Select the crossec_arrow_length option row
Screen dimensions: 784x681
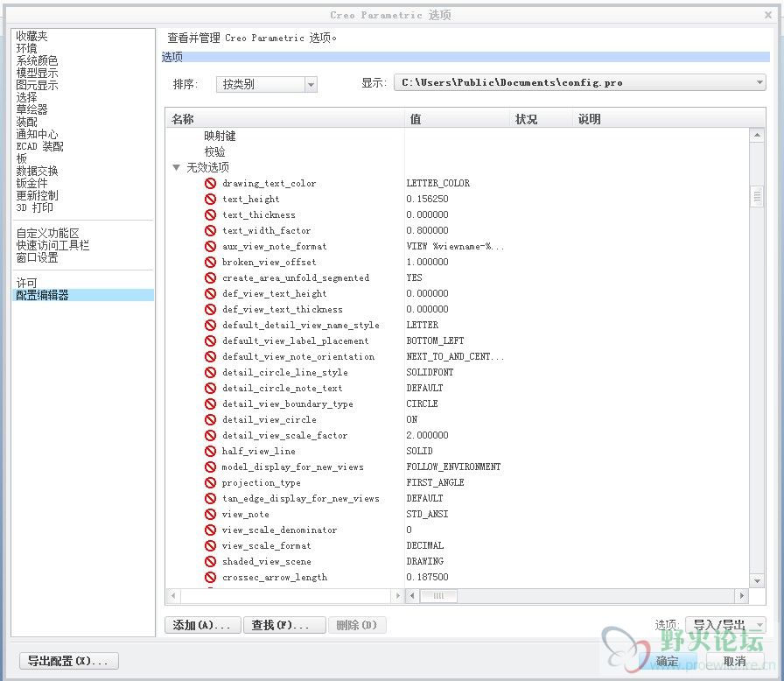pos(275,577)
